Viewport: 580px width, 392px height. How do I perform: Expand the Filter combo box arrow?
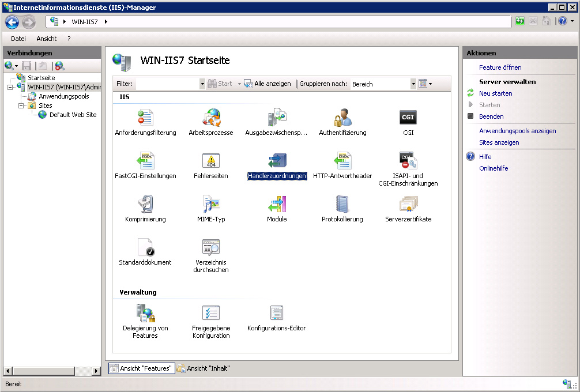click(202, 84)
